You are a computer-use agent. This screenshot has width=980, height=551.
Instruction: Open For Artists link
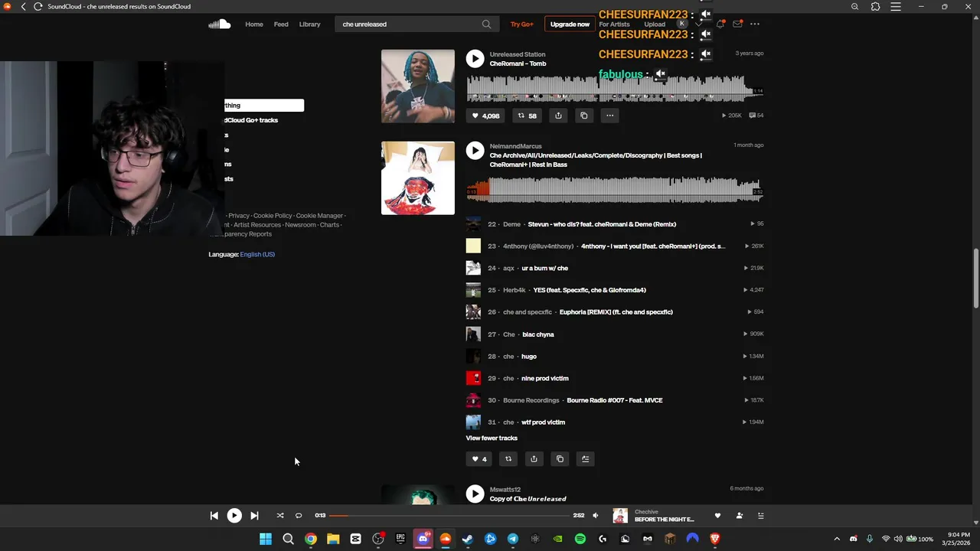614,24
